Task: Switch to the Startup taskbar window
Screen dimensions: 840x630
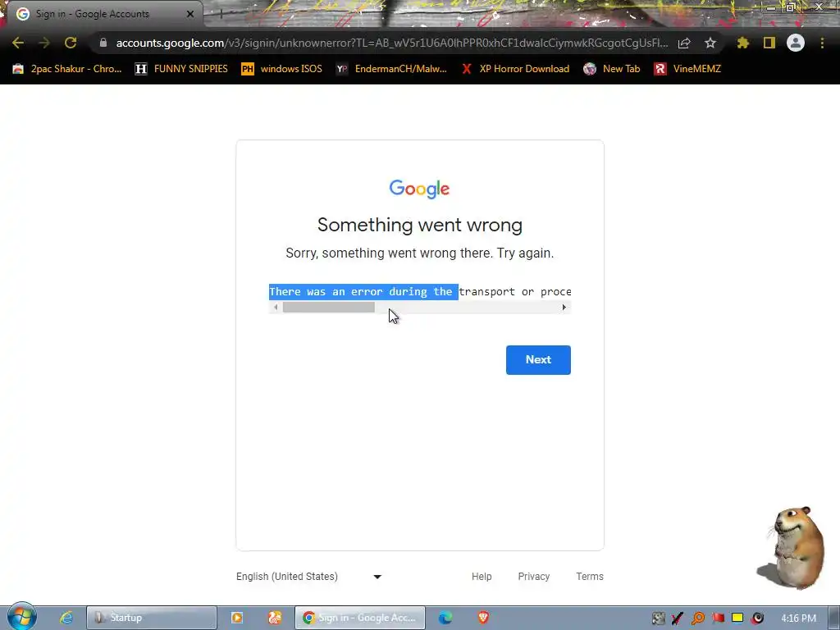Action: tap(152, 618)
